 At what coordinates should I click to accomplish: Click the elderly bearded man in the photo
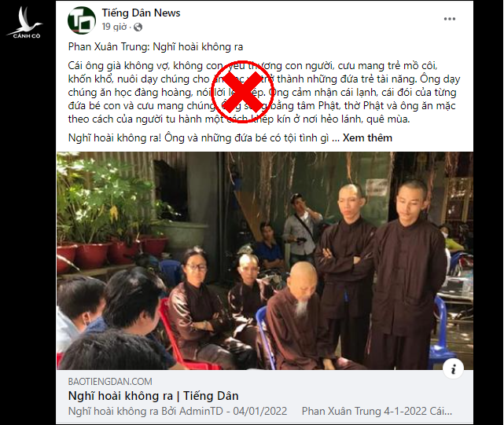point(302,317)
